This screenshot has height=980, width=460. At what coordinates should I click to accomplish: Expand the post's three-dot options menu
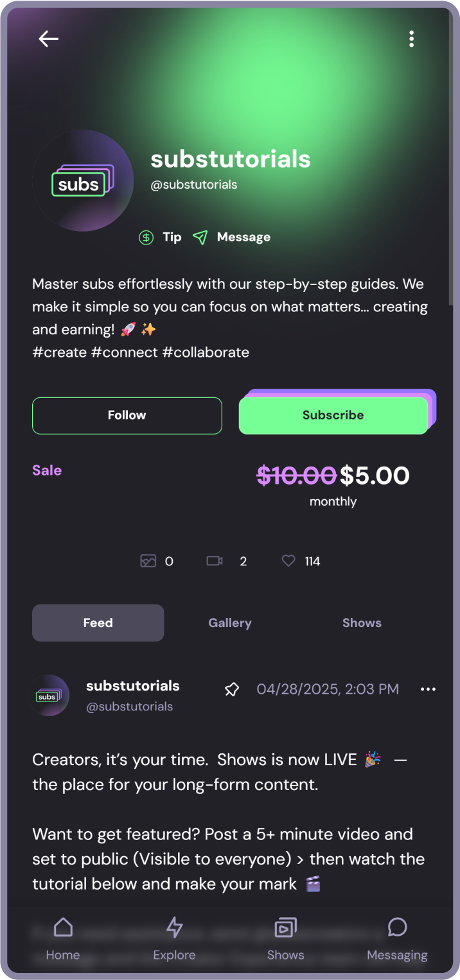coord(428,689)
